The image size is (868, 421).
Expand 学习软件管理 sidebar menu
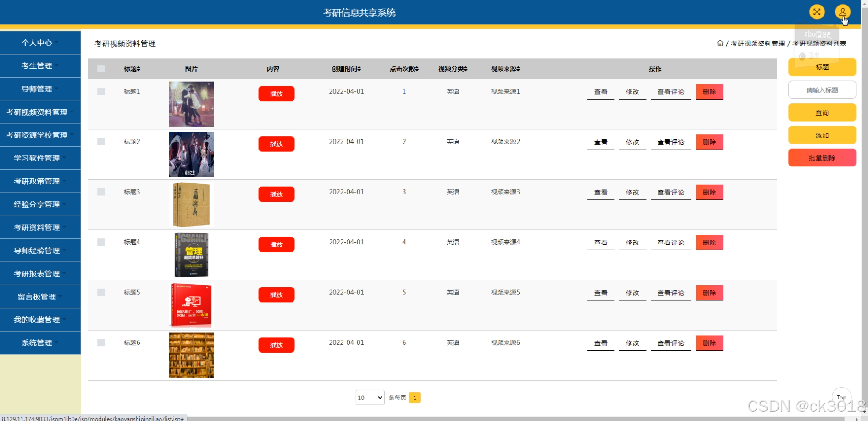click(x=40, y=158)
